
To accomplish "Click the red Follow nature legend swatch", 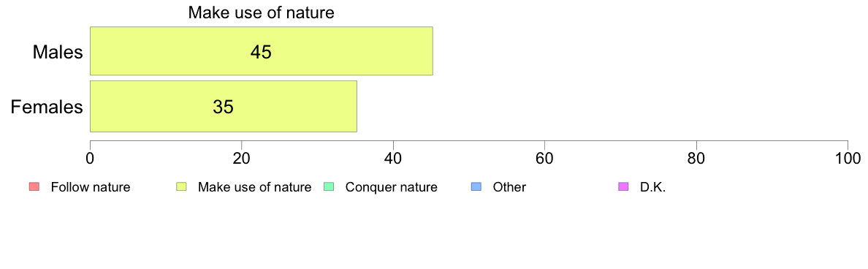I will click(33, 187).
